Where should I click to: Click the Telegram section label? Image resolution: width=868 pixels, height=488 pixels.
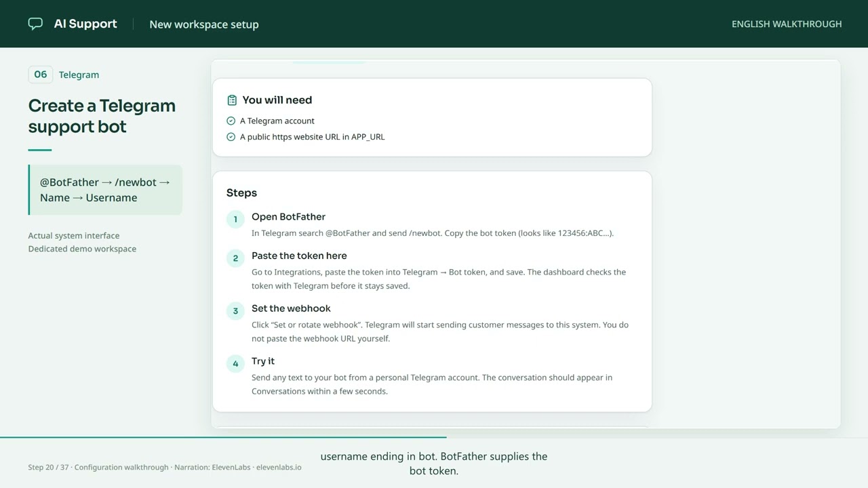pyautogui.click(x=79, y=75)
